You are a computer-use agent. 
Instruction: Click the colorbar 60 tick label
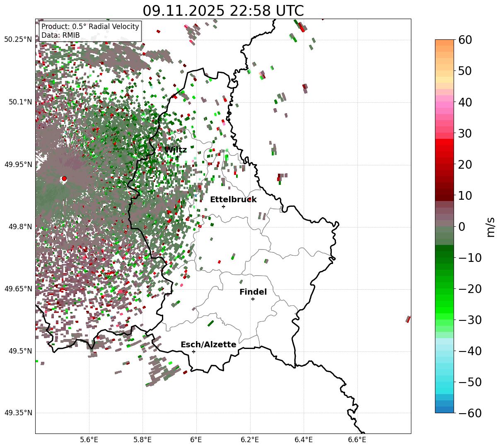[464, 40]
